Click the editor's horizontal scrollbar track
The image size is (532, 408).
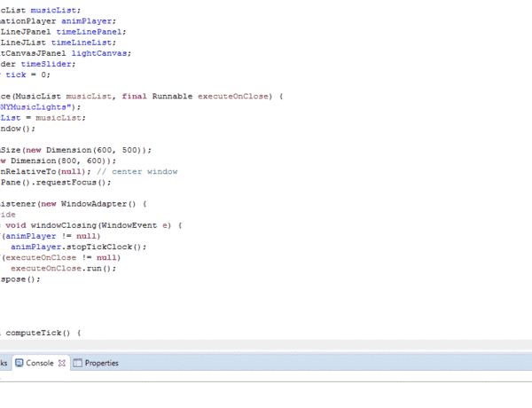coord(266,344)
